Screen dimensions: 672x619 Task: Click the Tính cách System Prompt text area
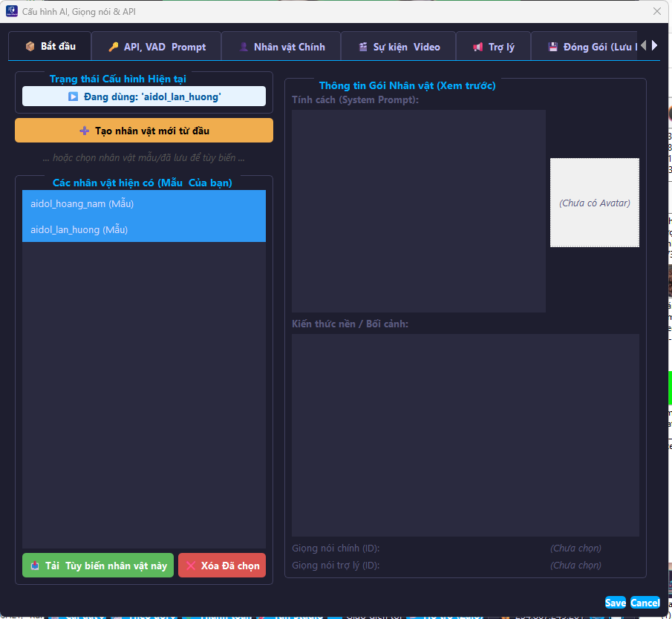418,211
